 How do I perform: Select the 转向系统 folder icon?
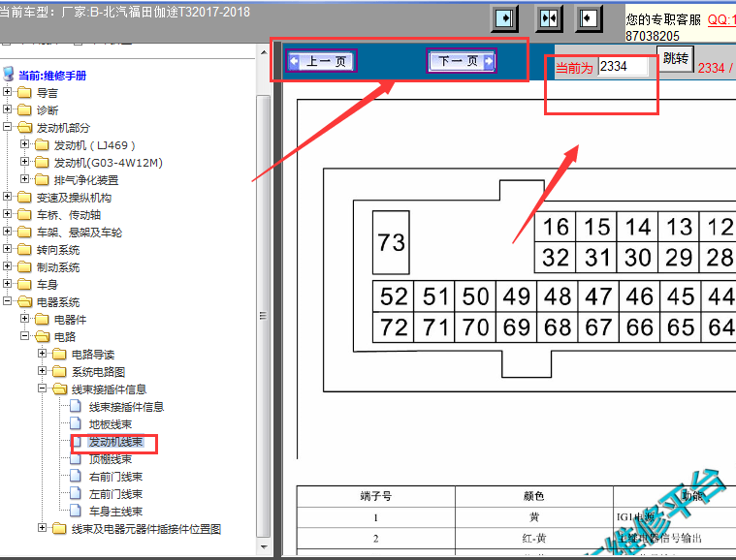click(24, 250)
